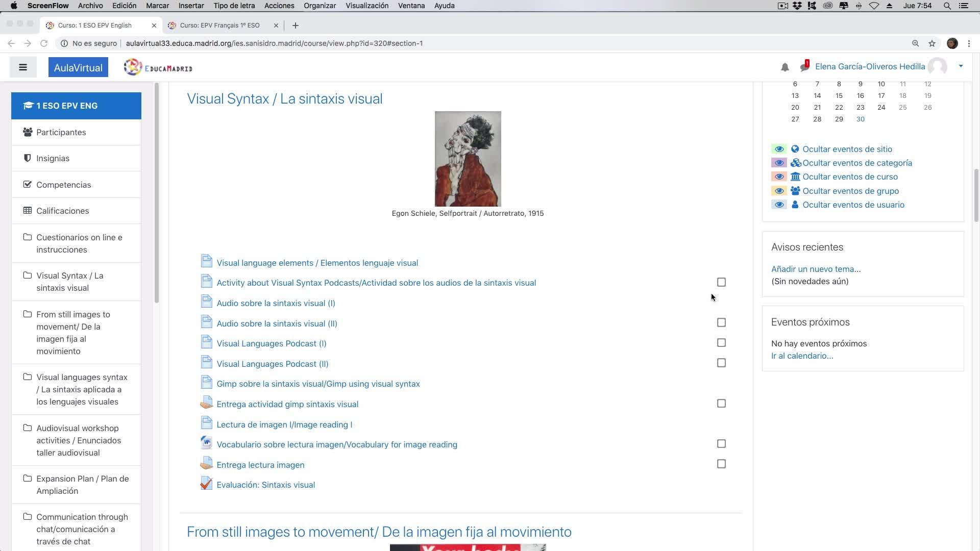This screenshot has width=980, height=551.
Task: Click assignment icon of Entrega actividad gimp sintaxis visual
Action: [x=206, y=403]
